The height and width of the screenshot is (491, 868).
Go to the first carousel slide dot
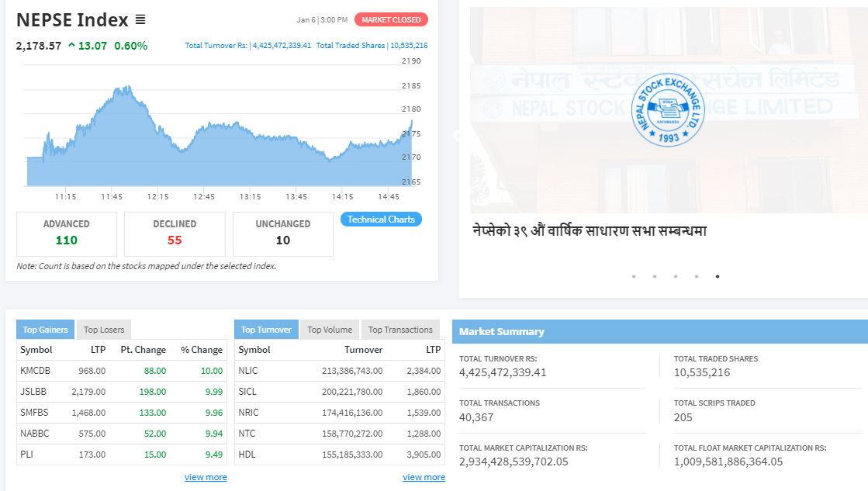click(634, 276)
